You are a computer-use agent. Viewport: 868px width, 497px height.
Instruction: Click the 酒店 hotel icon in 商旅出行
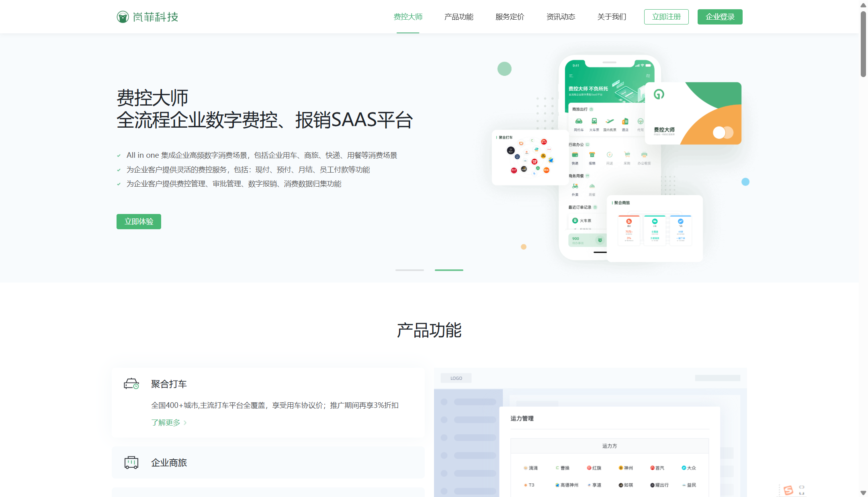tap(625, 121)
